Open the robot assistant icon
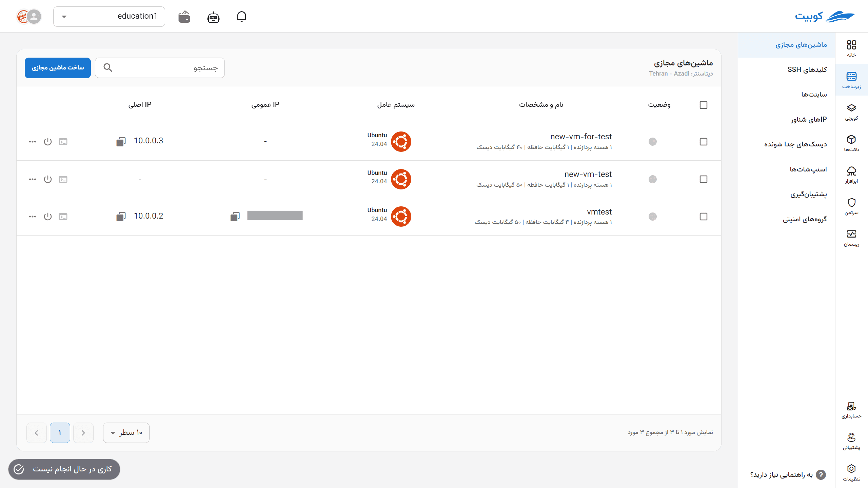 [213, 17]
